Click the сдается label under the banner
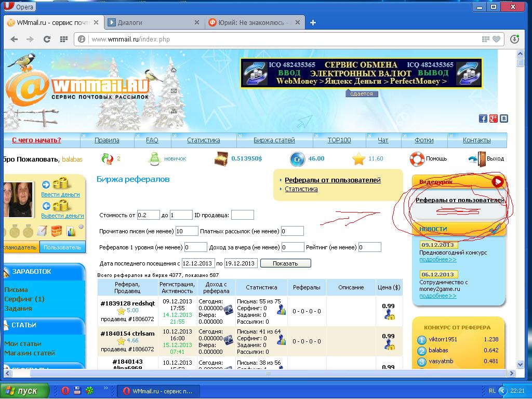This screenshot has height=399, width=532. (362, 94)
